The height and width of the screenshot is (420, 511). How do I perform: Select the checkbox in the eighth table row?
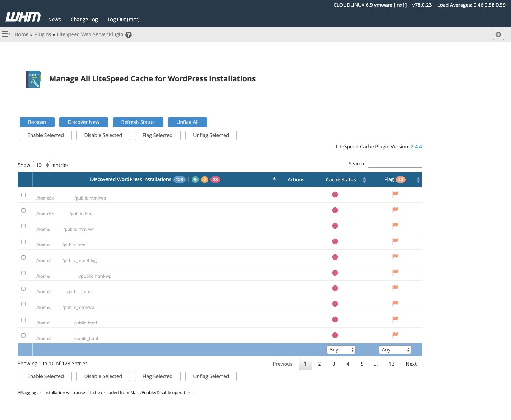tap(23, 304)
